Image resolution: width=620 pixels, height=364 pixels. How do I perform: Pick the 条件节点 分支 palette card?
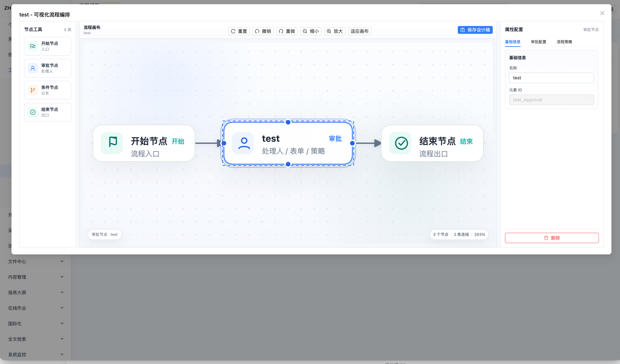click(48, 90)
